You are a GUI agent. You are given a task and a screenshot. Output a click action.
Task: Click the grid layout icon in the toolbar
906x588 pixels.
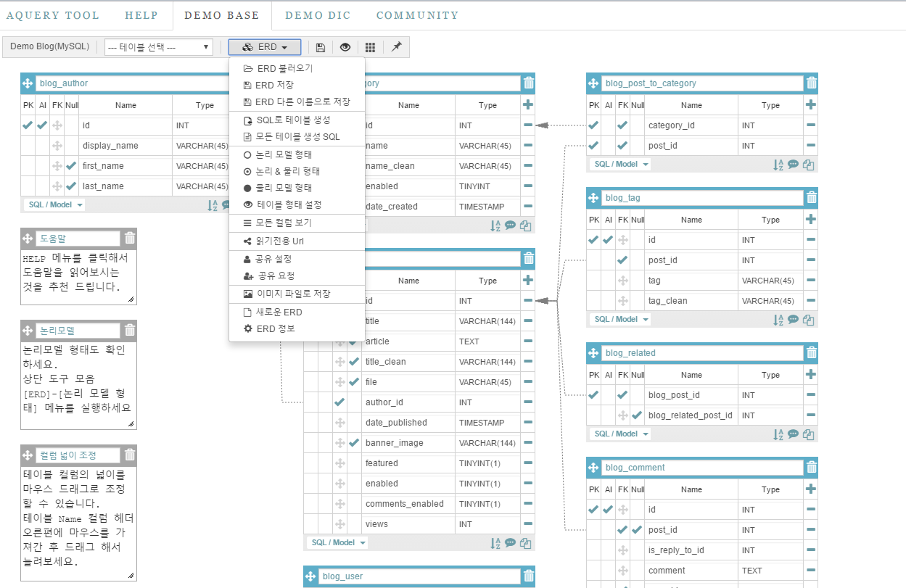[x=370, y=47]
